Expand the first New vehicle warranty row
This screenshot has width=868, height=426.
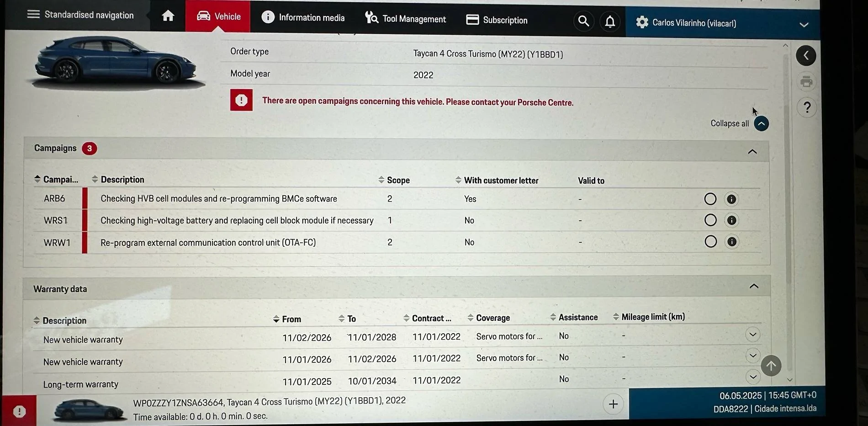753,335
